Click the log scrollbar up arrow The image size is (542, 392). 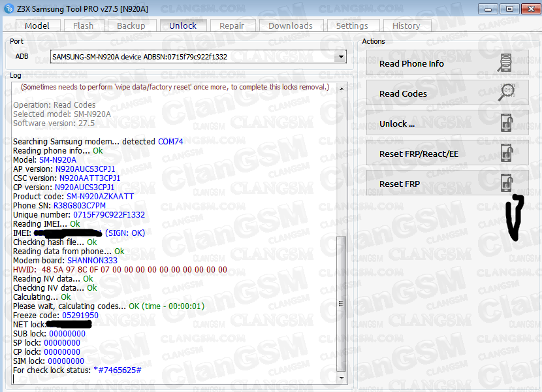342,89
